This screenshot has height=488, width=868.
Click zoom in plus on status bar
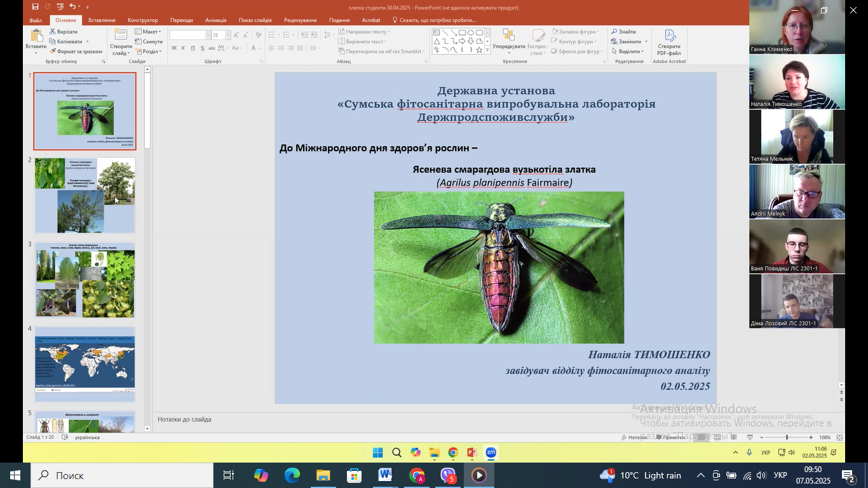tap(811, 437)
